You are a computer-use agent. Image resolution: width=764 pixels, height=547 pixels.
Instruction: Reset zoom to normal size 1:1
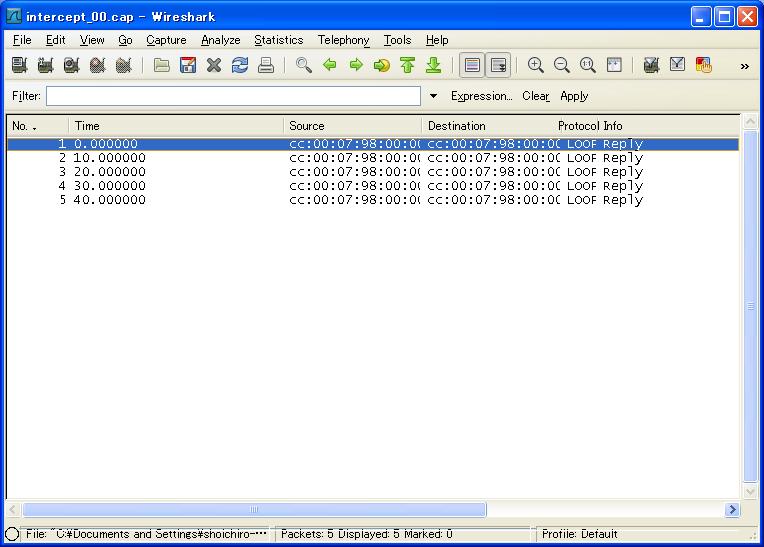coord(588,65)
